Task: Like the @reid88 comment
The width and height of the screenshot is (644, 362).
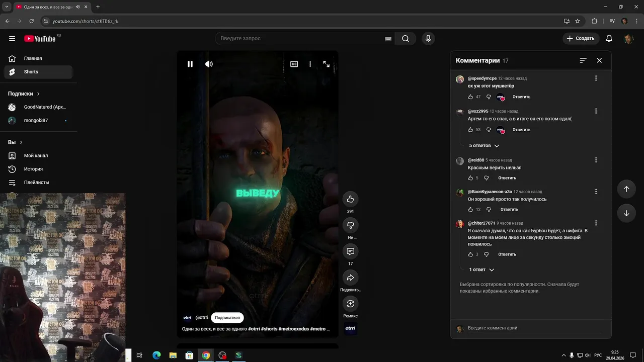Action: 470,178
